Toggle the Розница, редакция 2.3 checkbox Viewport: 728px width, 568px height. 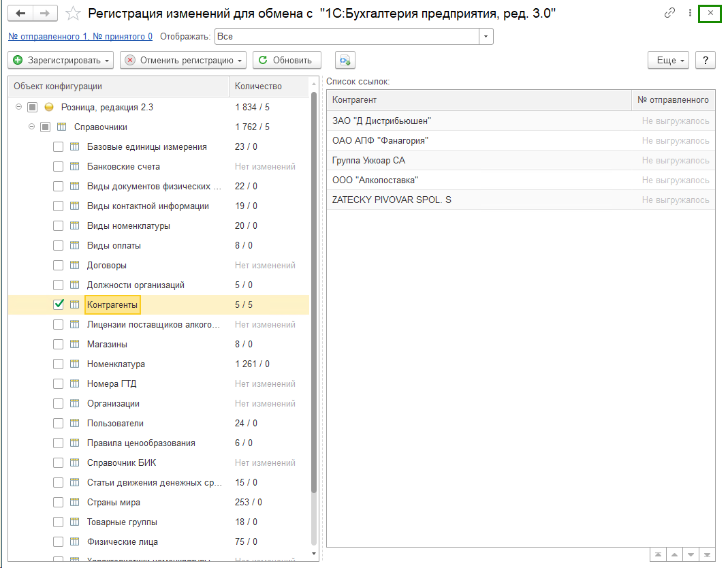[32, 108]
